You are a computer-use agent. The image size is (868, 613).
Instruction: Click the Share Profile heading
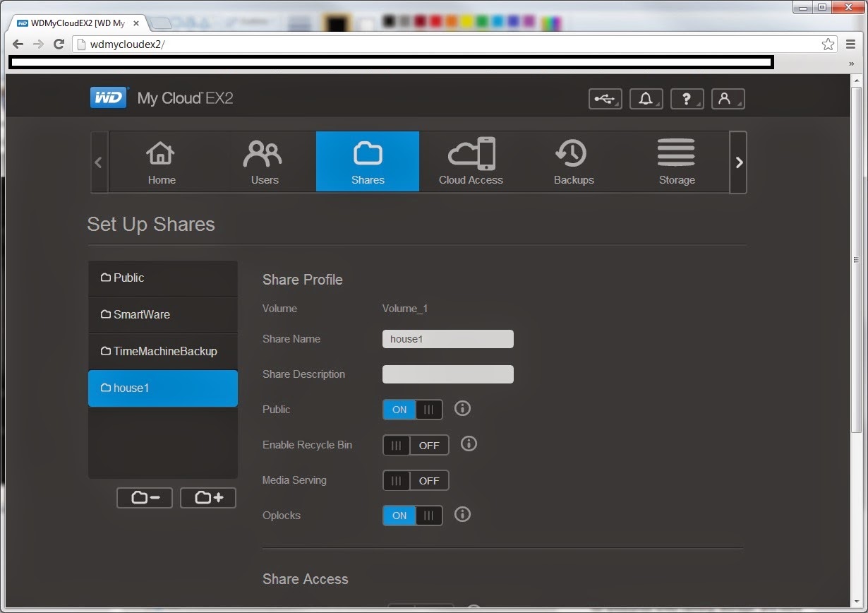(303, 280)
